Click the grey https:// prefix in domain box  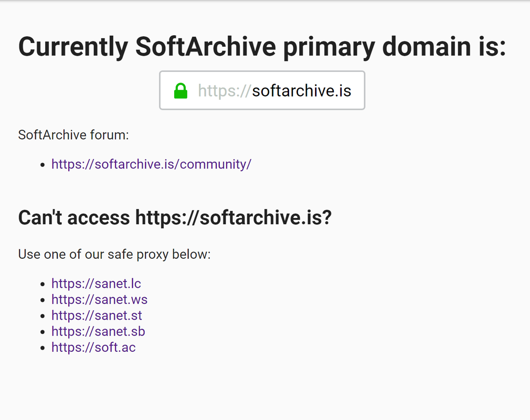pyautogui.click(x=225, y=91)
